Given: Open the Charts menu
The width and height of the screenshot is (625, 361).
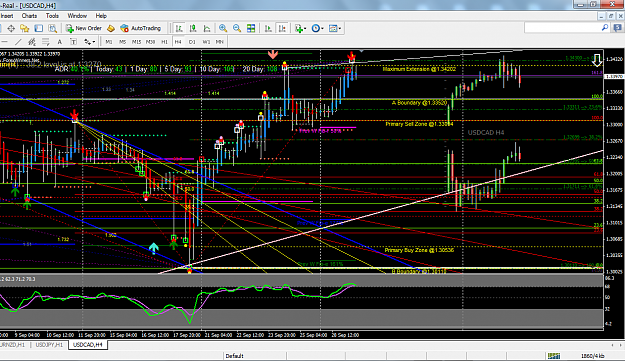Looking at the screenshot, I should [x=29, y=16].
